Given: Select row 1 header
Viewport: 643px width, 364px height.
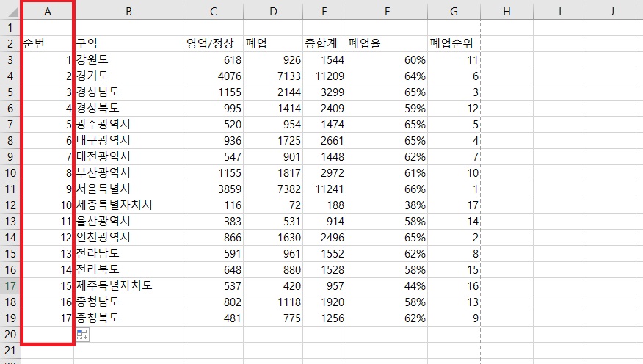Looking at the screenshot, I should pos(10,28).
